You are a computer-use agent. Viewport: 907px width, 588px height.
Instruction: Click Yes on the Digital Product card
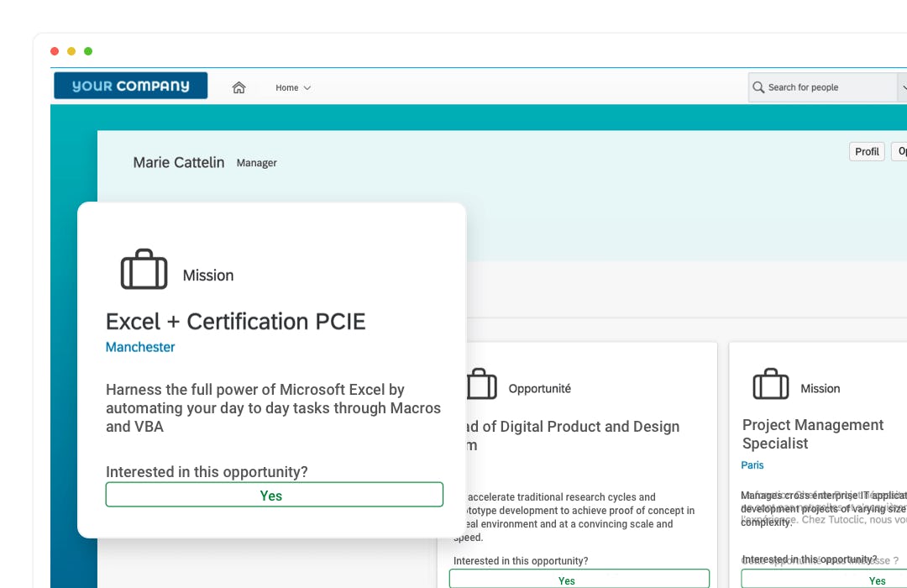click(x=579, y=580)
